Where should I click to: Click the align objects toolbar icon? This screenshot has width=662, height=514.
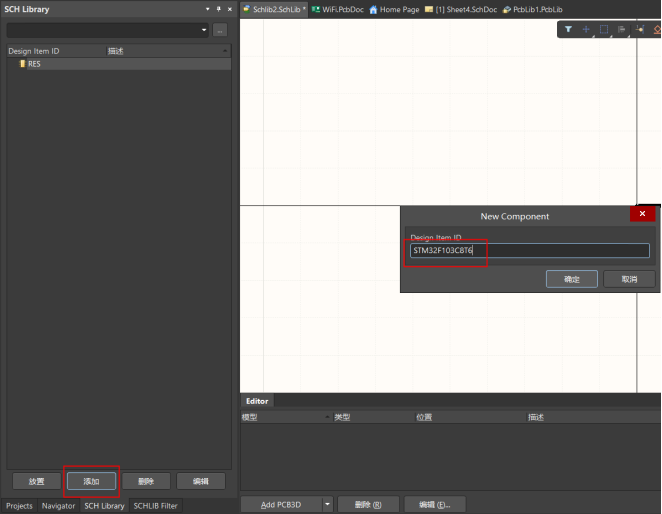(622, 30)
